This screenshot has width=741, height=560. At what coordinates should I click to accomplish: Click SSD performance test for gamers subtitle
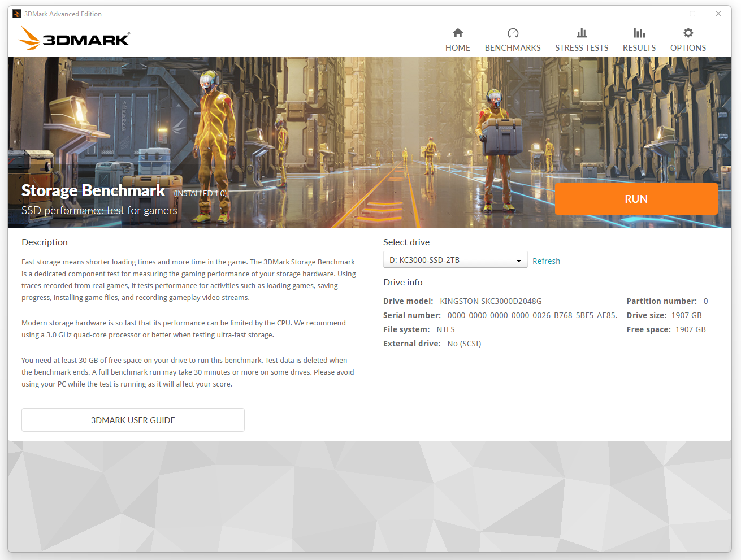[99, 211]
